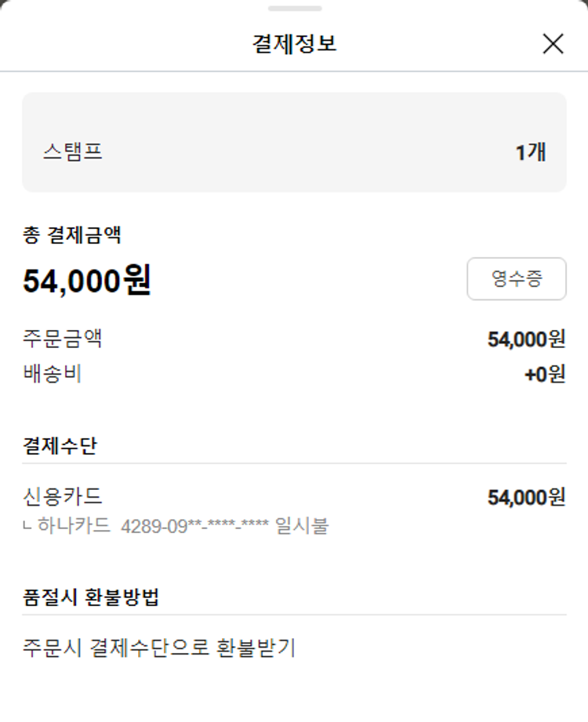The image size is (588, 722).
Task: Click the 1개 stamp count
Action: (x=530, y=152)
